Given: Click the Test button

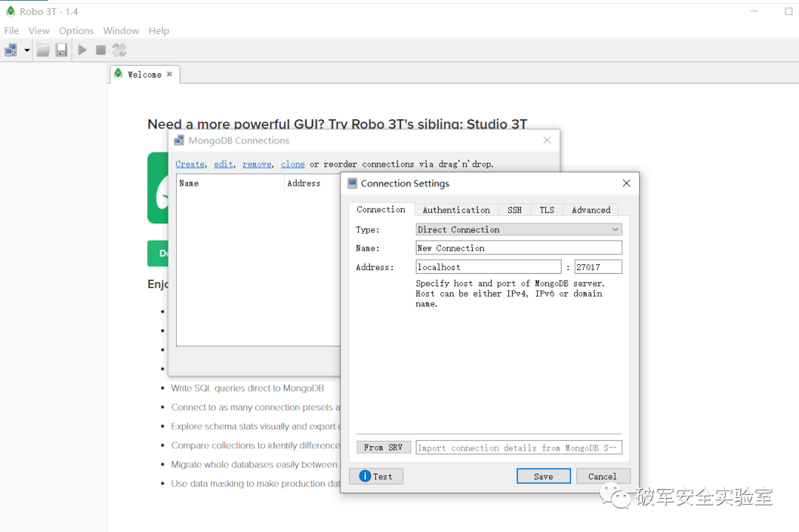Looking at the screenshot, I should click(x=376, y=476).
